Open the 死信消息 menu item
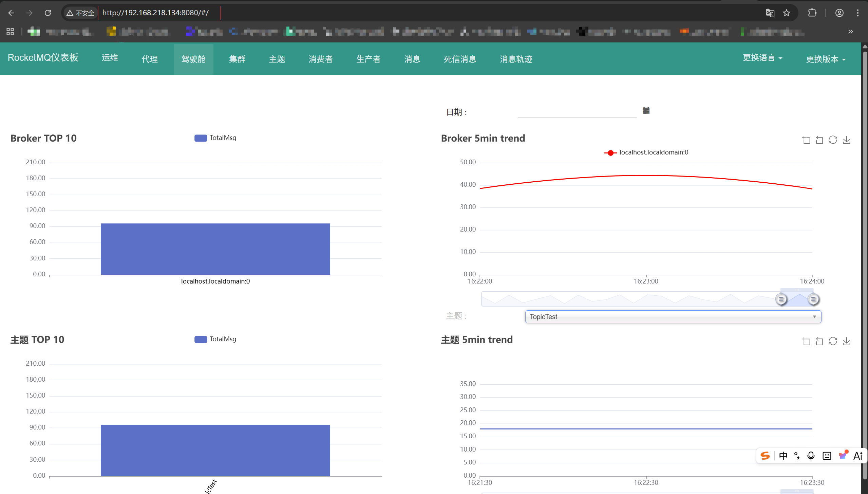Screen dimensions: 868x494 click(459, 59)
